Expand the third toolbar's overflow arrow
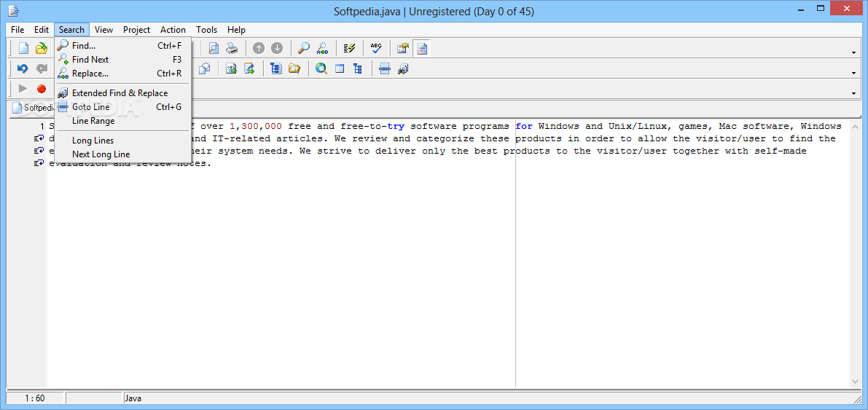 tap(855, 92)
